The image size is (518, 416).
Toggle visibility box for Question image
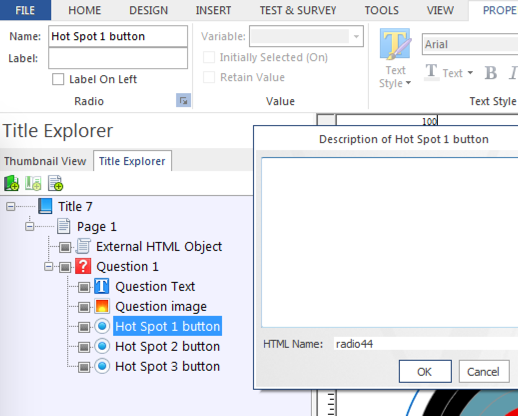pos(84,307)
